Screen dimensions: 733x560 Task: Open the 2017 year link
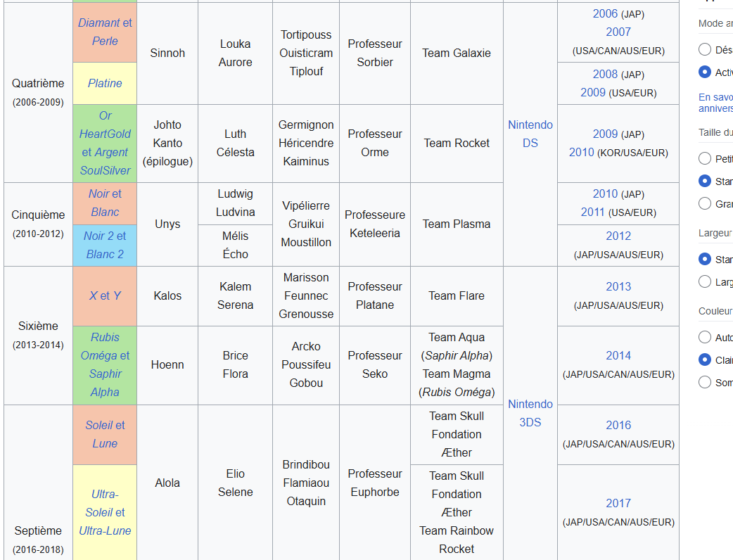618,504
